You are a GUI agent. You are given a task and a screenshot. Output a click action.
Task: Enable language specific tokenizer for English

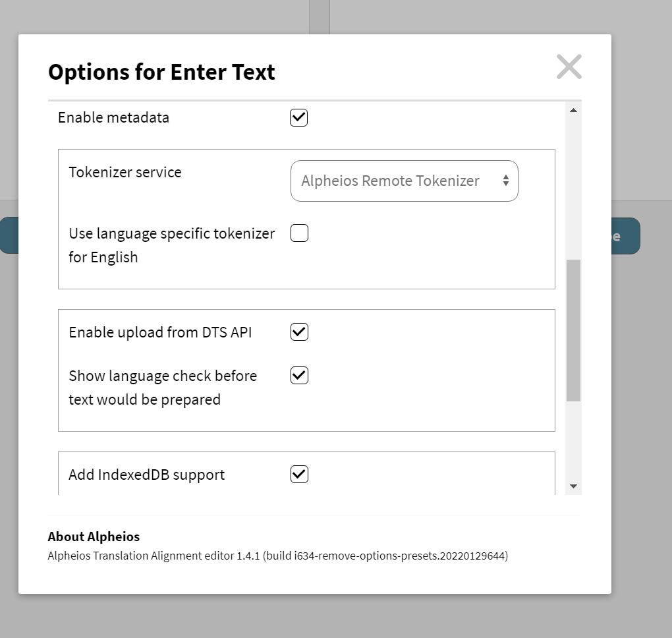click(x=299, y=233)
